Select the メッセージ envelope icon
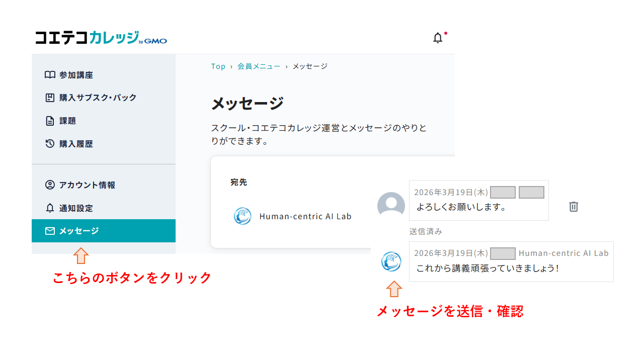Image resolution: width=644 pixels, height=362 pixels. point(49,231)
